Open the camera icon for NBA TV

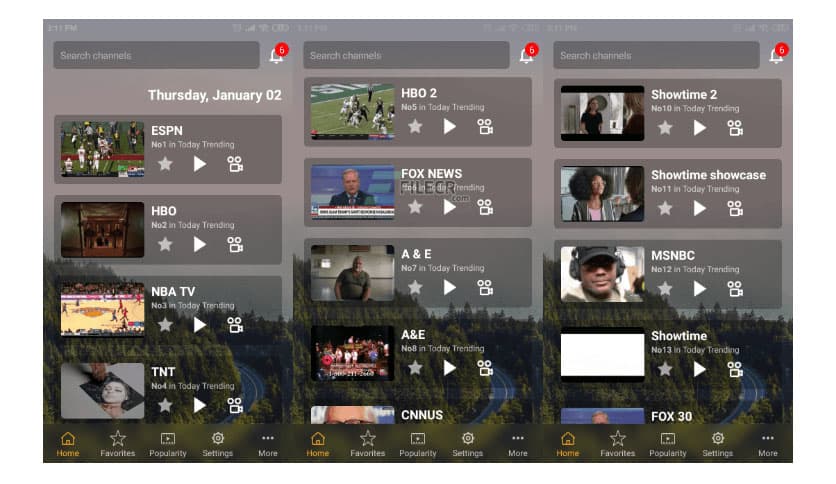tap(235, 325)
